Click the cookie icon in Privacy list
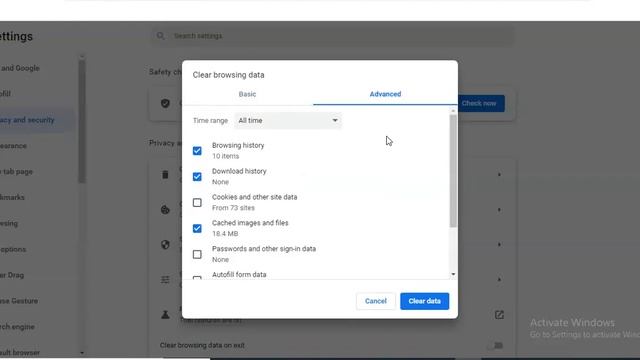640x360 pixels. pyautogui.click(x=165, y=210)
